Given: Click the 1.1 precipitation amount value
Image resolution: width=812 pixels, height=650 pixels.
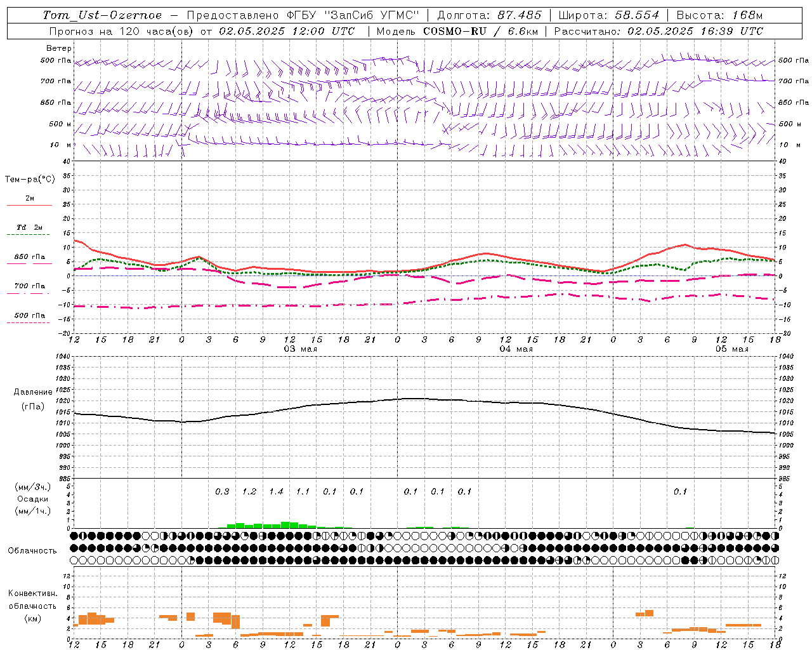Looking at the screenshot, I should 303,491.
